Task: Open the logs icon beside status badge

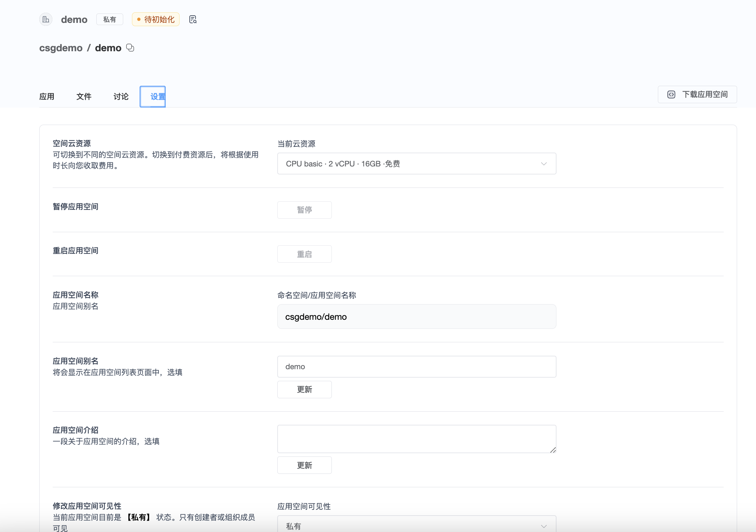Action: 193,19
